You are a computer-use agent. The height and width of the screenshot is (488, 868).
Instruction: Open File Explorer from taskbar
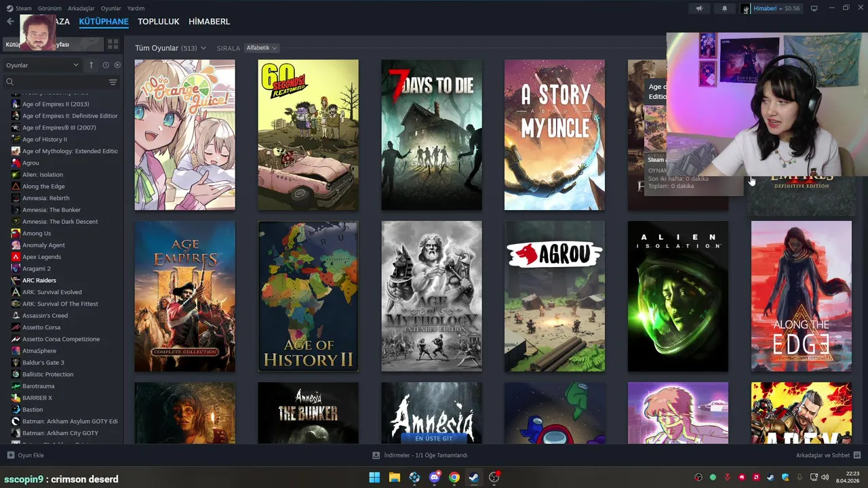(x=394, y=477)
